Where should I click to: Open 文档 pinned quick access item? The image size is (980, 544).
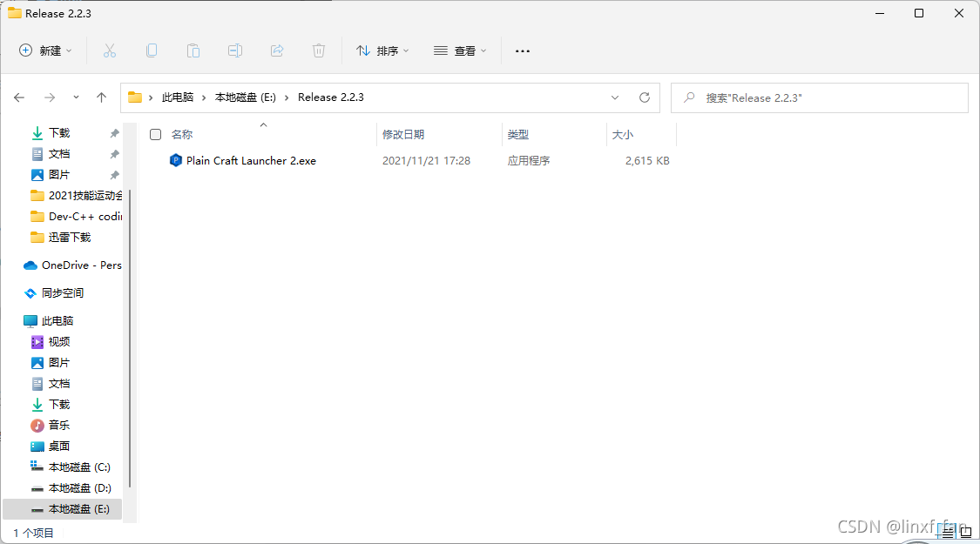tap(59, 154)
